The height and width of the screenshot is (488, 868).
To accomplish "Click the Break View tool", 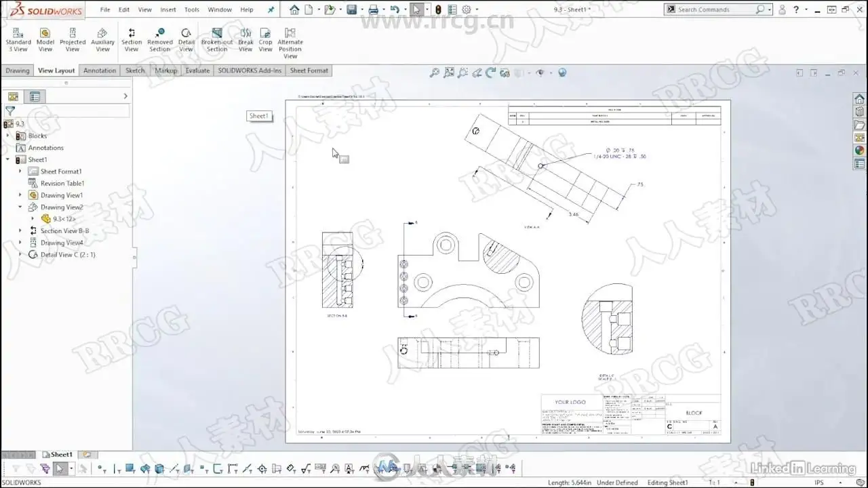I will coord(245,40).
